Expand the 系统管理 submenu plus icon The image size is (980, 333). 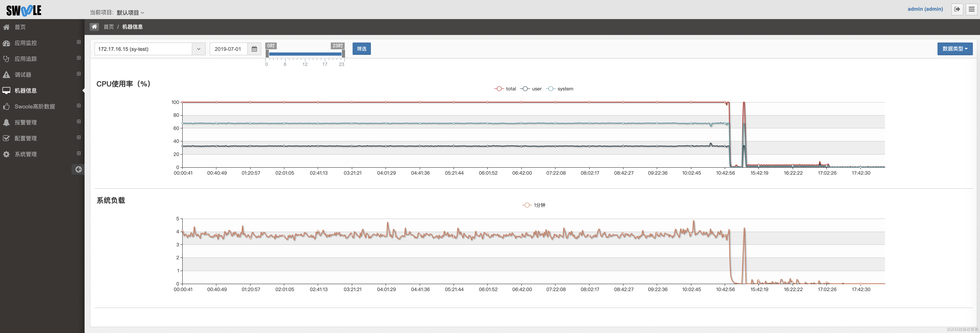point(79,153)
